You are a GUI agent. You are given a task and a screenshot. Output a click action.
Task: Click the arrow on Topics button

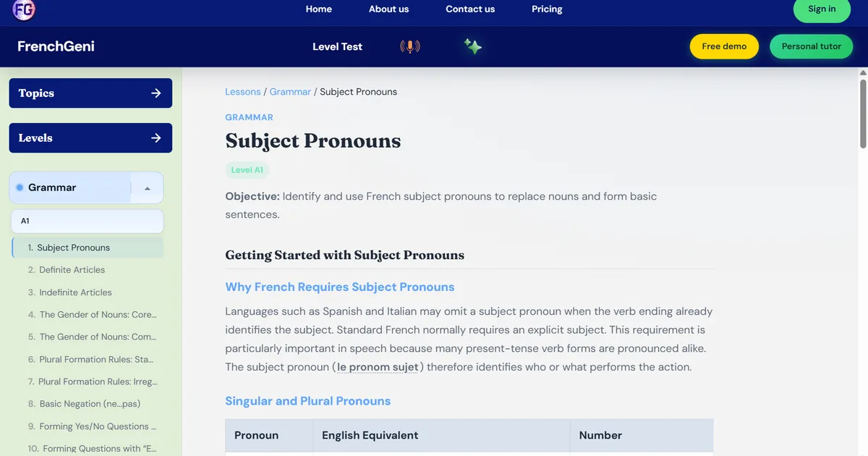[x=156, y=93]
